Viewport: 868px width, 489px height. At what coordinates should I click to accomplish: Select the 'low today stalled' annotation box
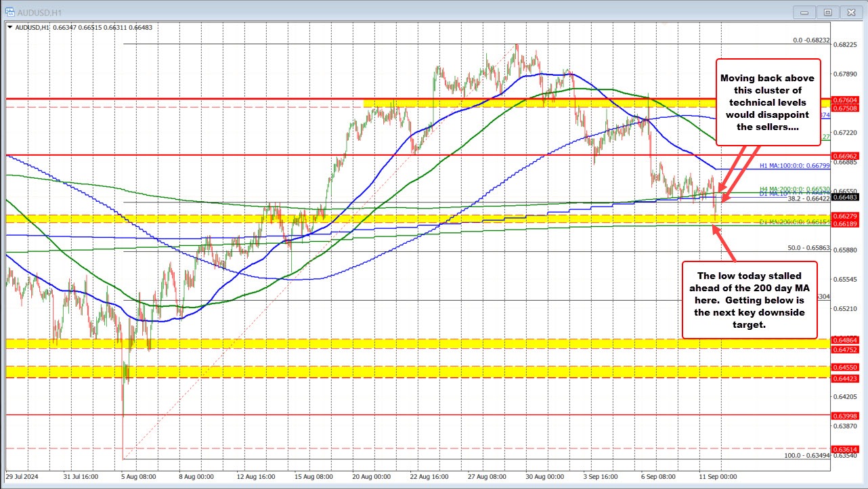[750, 300]
